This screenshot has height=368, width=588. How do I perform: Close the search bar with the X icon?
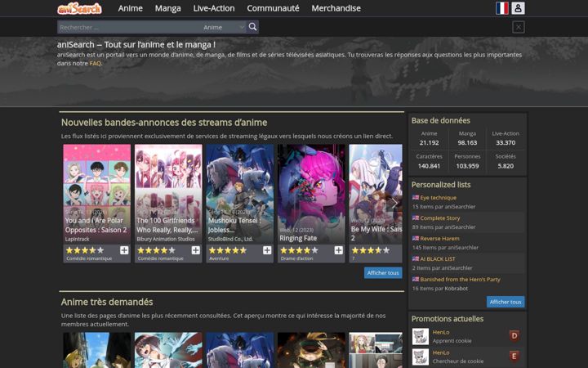coord(519,27)
